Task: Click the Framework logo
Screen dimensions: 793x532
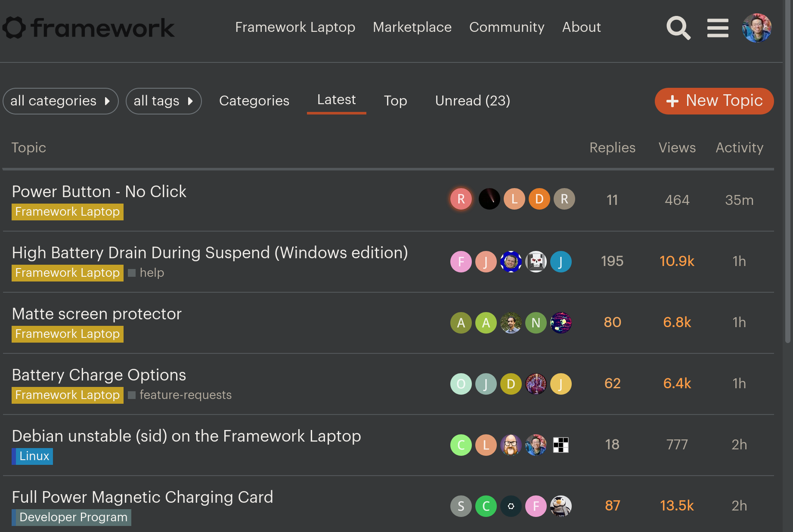Action: pyautogui.click(x=88, y=28)
